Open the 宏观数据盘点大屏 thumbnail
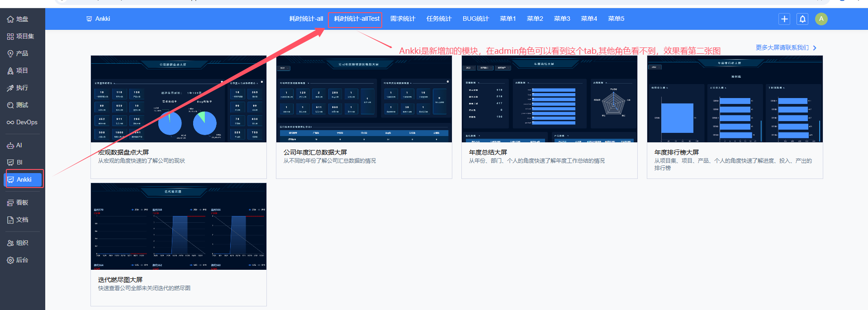Viewport: 868px width, 310px height. click(179, 99)
